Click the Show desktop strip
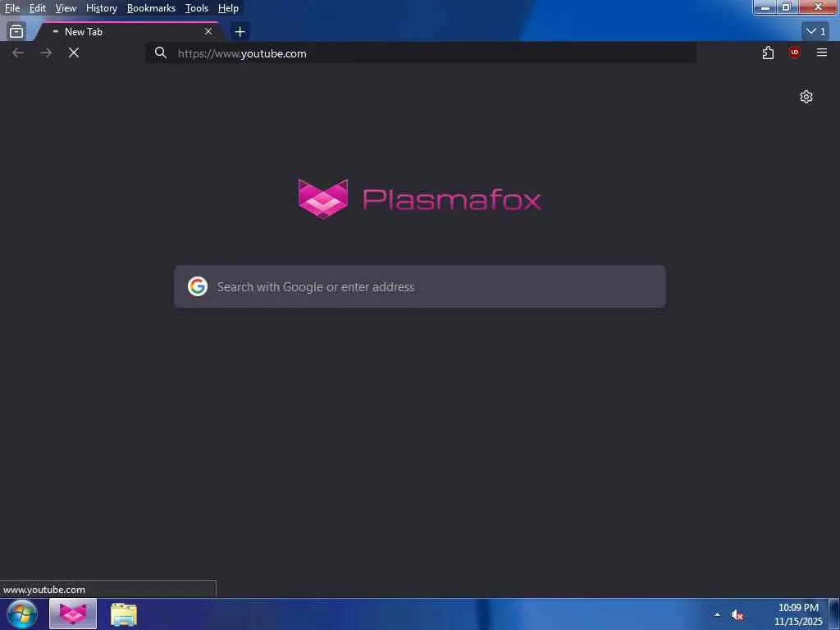This screenshot has width=840, height=630. click(834, 614)
